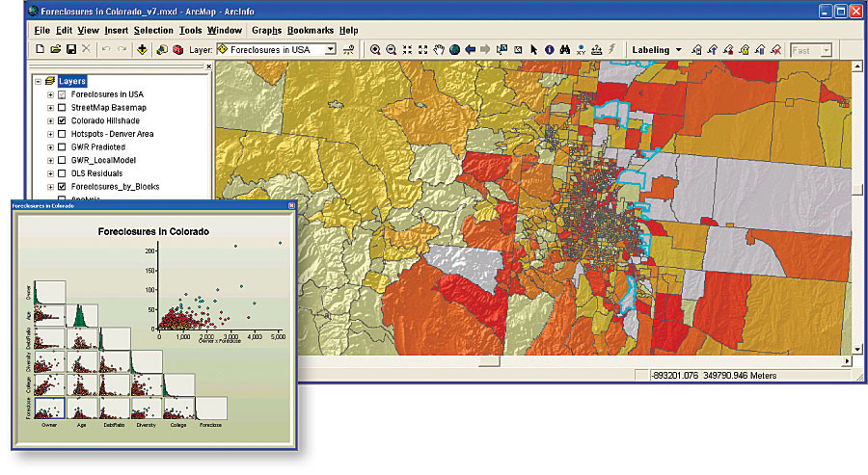Select the Layers label in table of contents
This screenshot has height=475, width=868.
[x=72, y=81]
